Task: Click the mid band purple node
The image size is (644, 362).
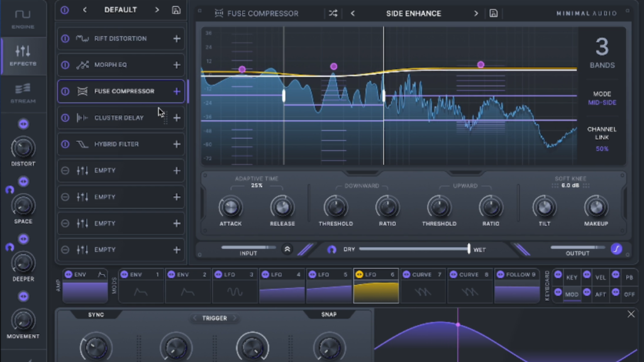Action: [x=333, y=67]
